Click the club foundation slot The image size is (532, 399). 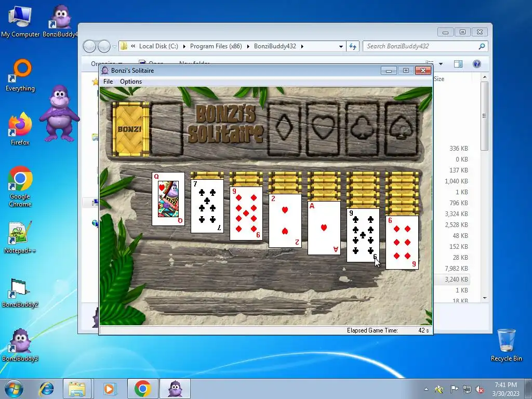point(362,129)
